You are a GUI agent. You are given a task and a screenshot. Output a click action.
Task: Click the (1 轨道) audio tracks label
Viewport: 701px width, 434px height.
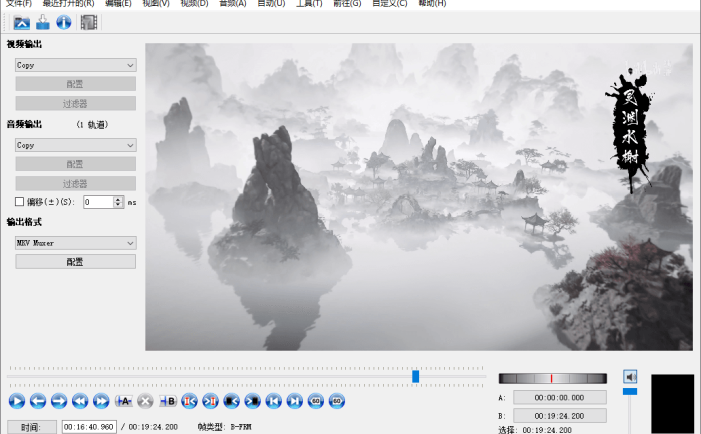92,125
